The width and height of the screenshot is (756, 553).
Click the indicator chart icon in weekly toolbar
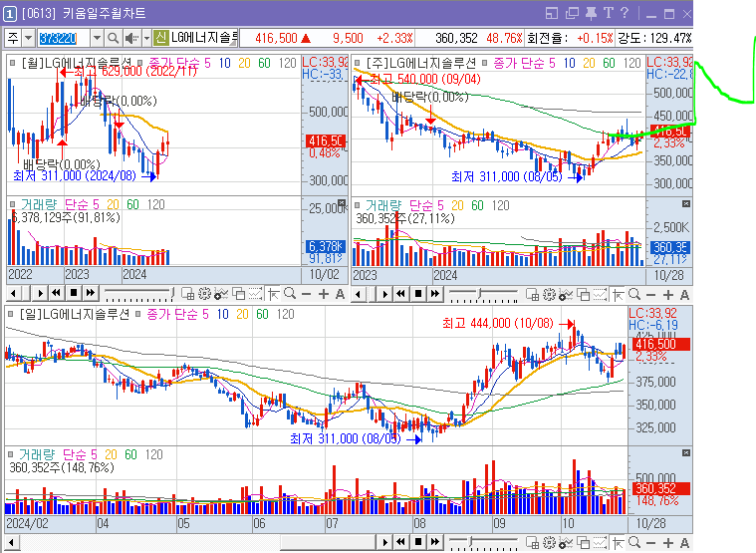coord(566,294)
